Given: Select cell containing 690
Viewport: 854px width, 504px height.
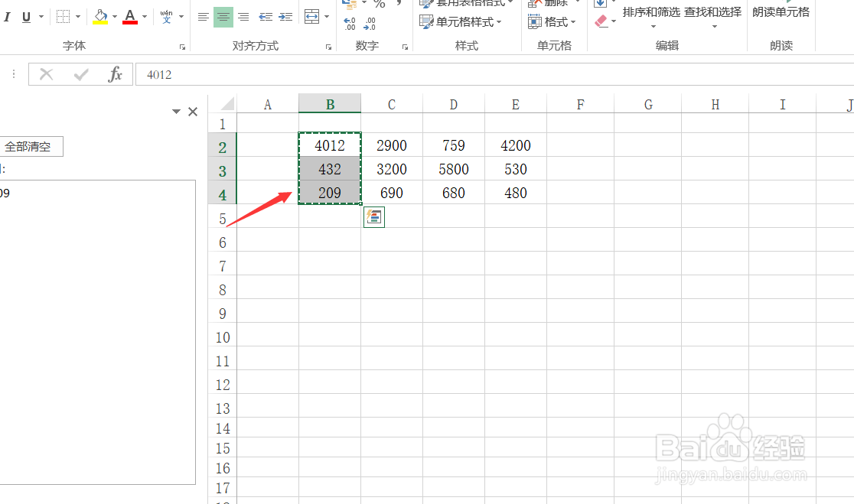Looking at the screenshot, I should (x=392, y=193).
